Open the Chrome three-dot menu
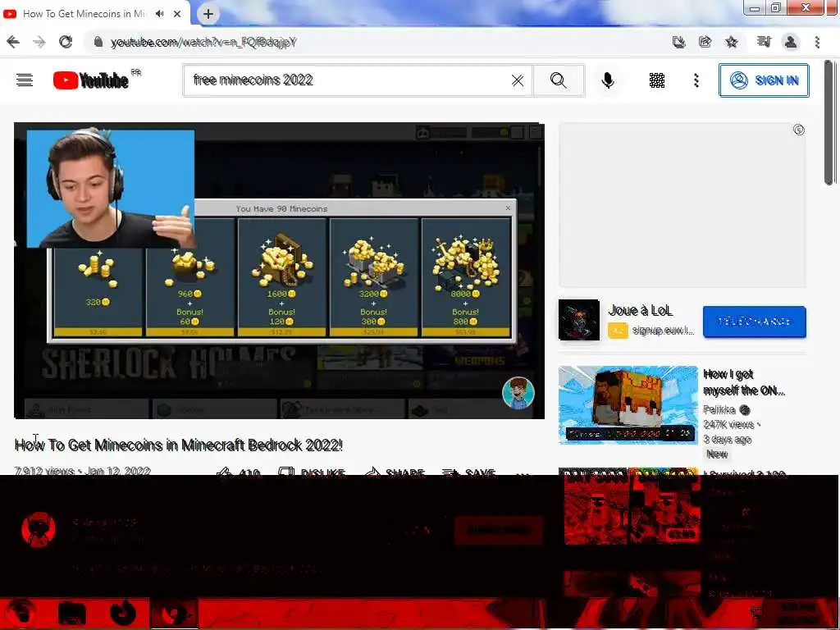Viewport: 840px width, 630px height. [817, 42]
